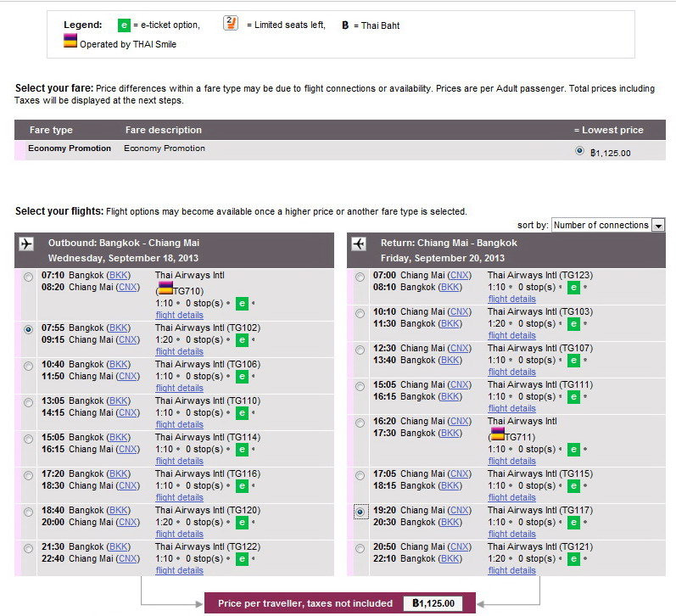Select the 07:00 return flight TG123
Screen dimensions: 676x616
[360, 277]
